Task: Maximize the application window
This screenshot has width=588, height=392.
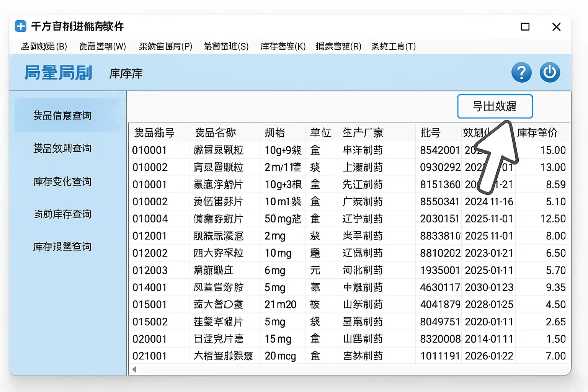Action: (x=525, y=27)
